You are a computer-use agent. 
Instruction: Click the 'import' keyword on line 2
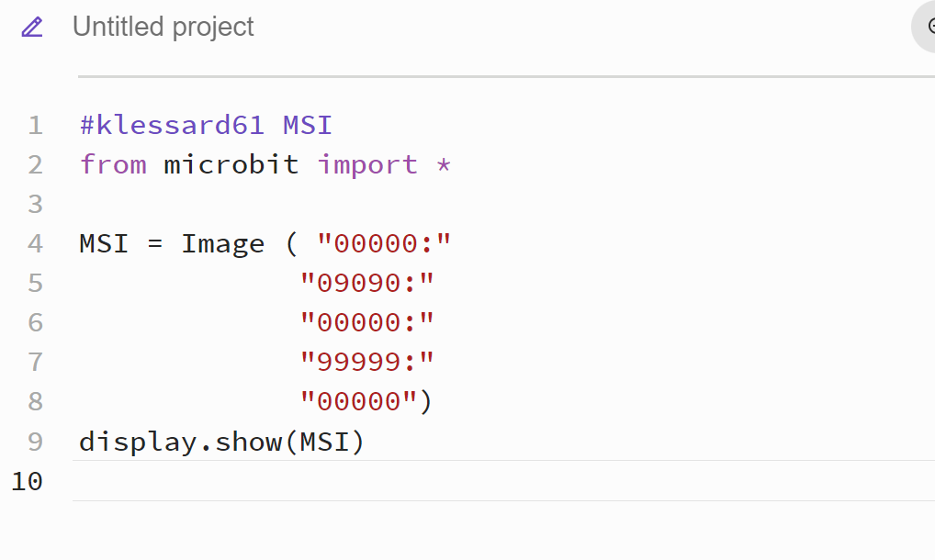click(x=367, y=164)
